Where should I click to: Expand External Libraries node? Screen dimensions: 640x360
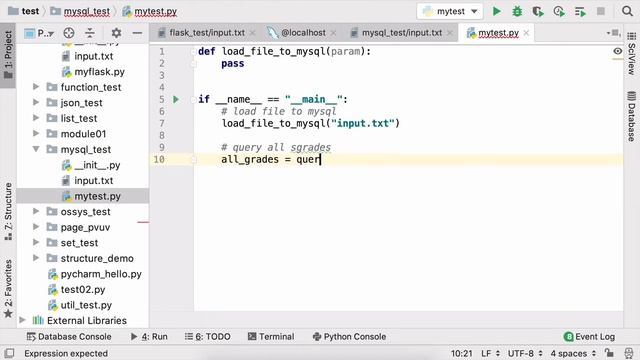coord(22,320)
